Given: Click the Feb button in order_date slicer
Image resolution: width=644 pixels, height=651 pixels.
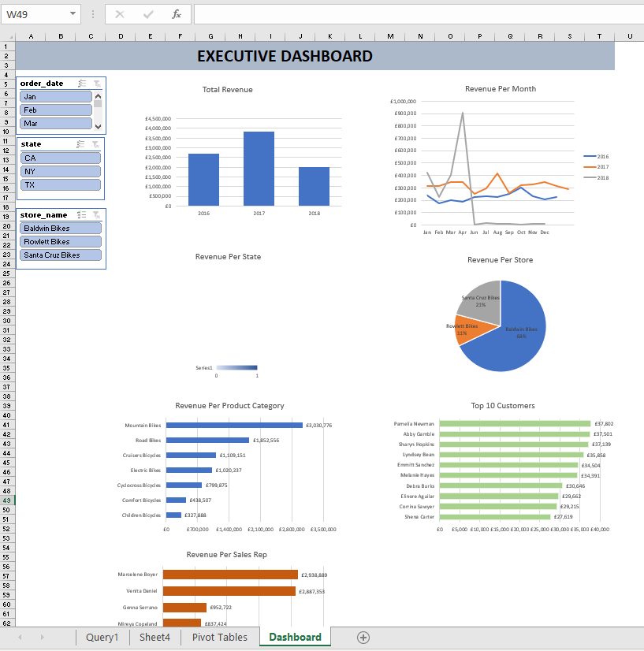Looking at the screenshot, I should (55, 110).
